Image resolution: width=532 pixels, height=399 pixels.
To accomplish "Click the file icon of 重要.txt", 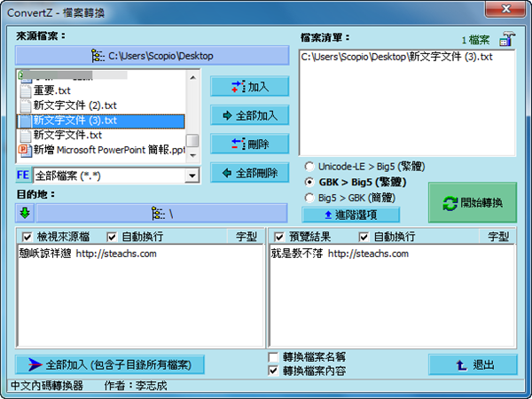I will pos(26,90).
